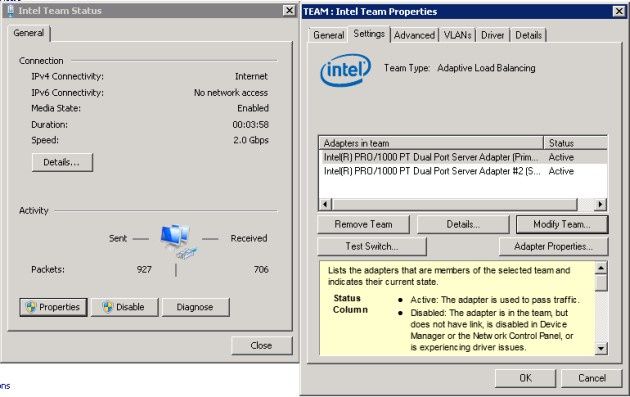Click the 00:03:58 duration value
The width and height of the screenshot is (630, 397).
(x=250, y=125)
